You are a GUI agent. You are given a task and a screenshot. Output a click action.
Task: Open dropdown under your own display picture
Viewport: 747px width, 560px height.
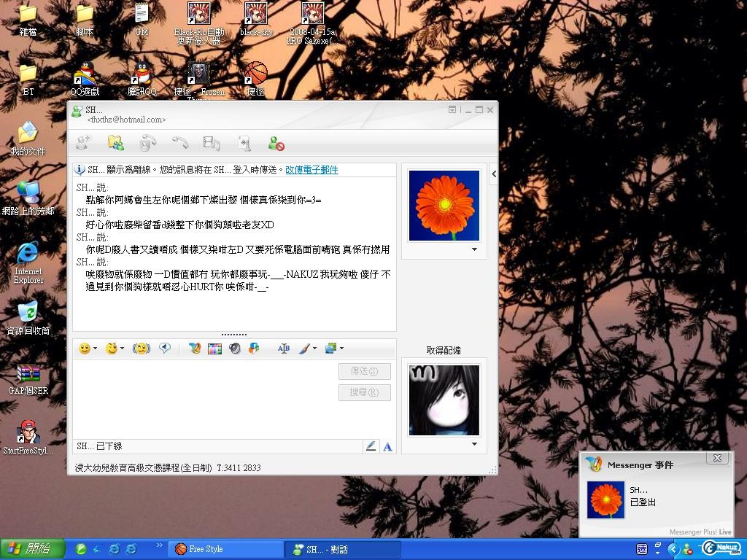pos(474,444)
